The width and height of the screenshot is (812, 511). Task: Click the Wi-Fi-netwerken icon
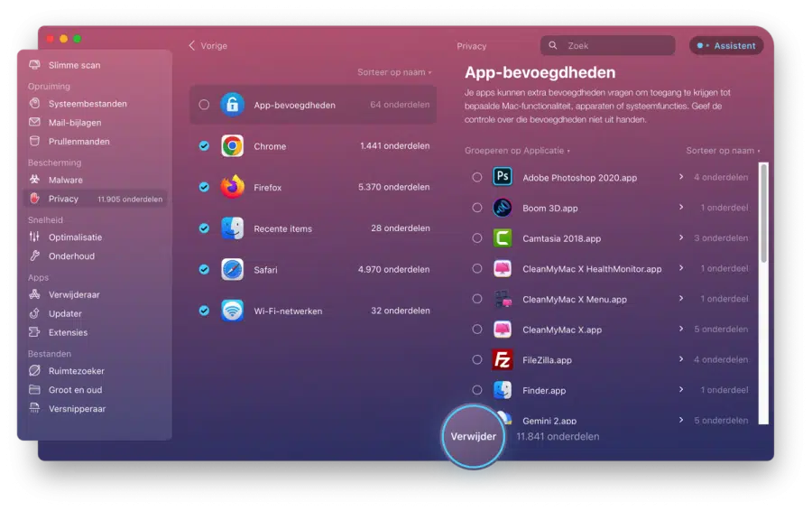pyautogui.click(x=232, y=311)
